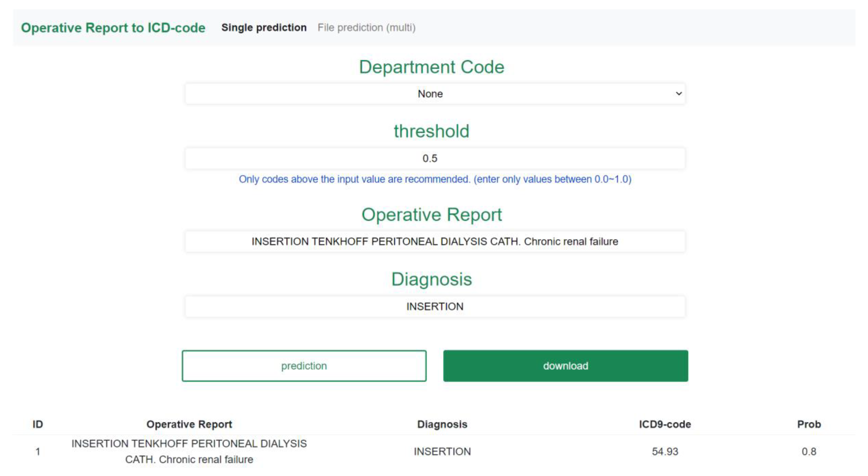Select the Diagnosis input with INSERTION
The width and height of the screenshot is (868, 476).
435,307
